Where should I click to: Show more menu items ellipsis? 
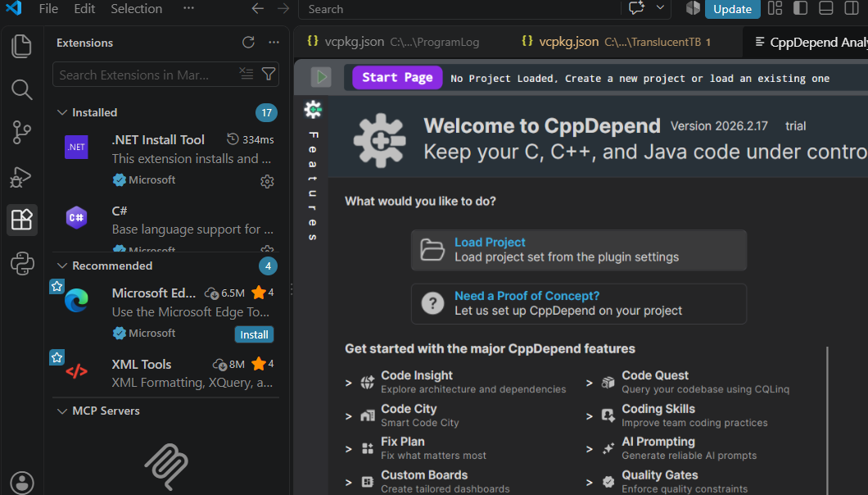click(x=189, y=8)
